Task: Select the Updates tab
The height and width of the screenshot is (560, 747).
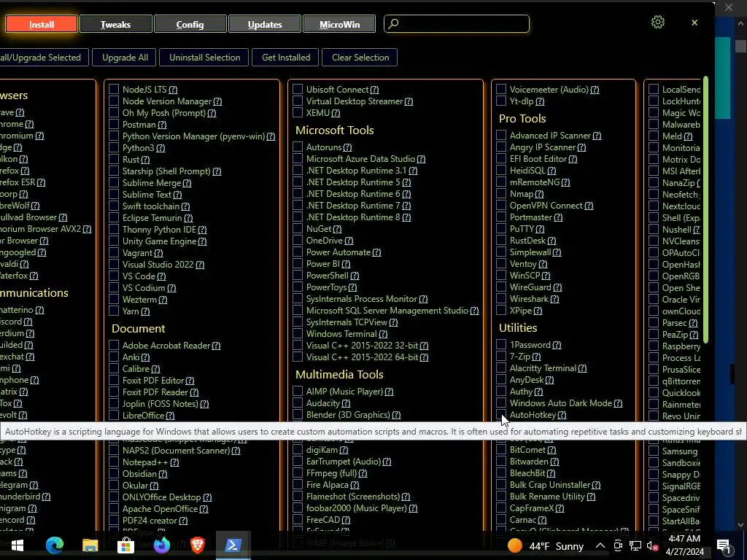Action: pyautogui.click(x=265, y=24)
